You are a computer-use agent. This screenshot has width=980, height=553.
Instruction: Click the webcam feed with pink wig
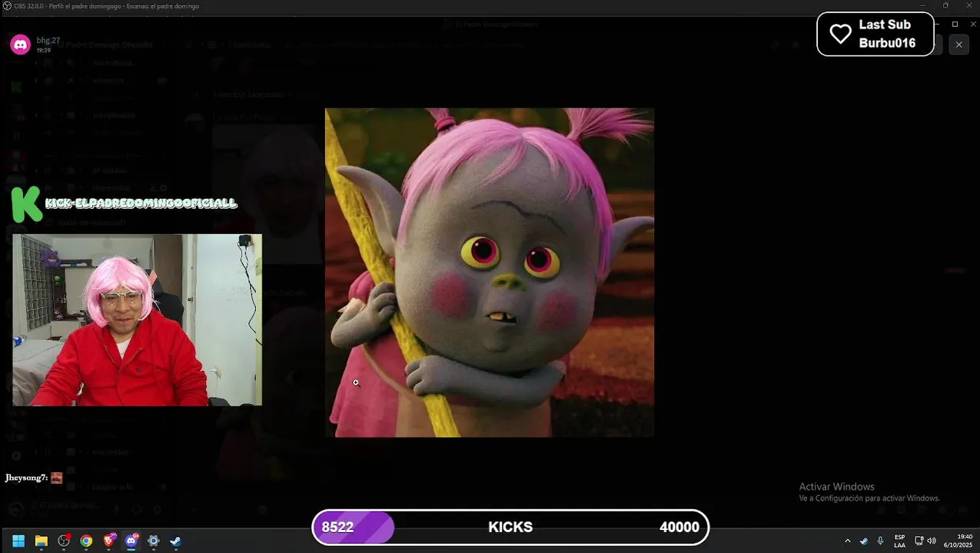click(137, 320)
